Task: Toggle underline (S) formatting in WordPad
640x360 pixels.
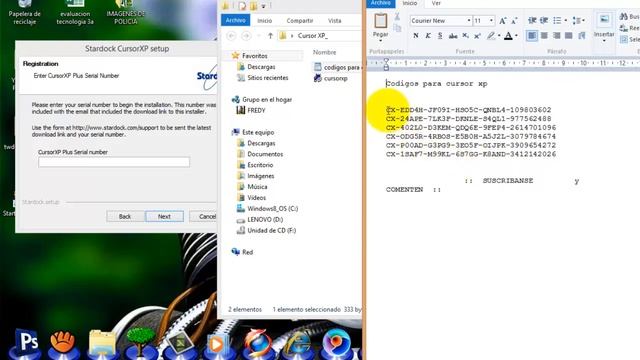Action: pyautogui.click(x=440, y=36)
